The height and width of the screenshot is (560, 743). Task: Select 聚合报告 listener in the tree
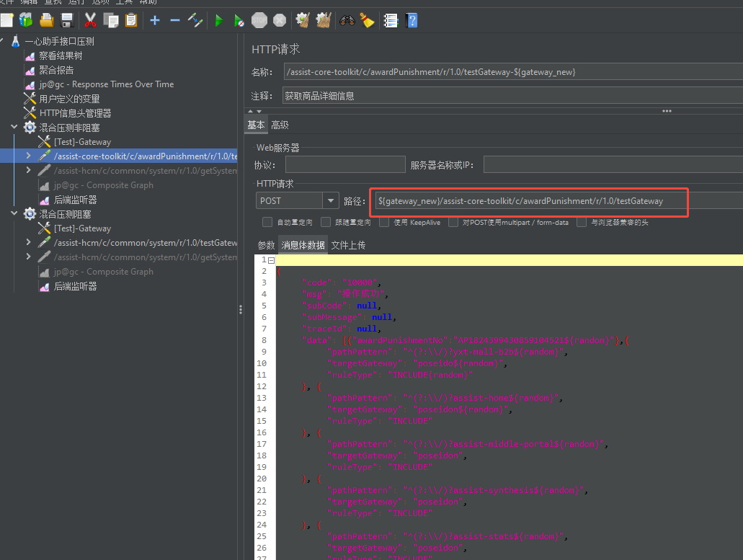point(56,70)
